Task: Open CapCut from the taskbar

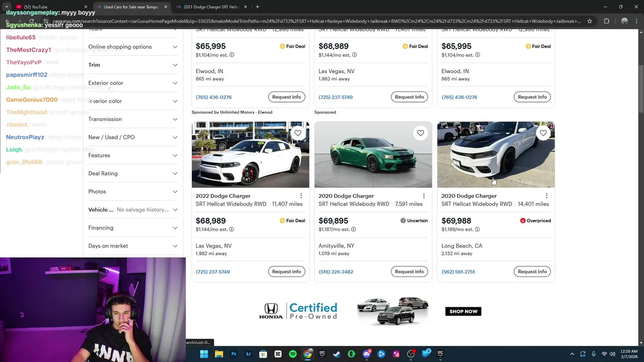Action: (x=278, y=354)
